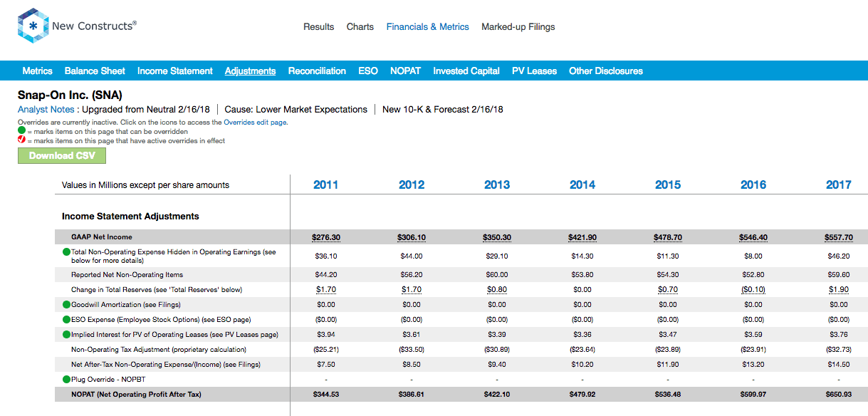Open the ESO tab
The image size is (868, 416).
pos(368,71)
